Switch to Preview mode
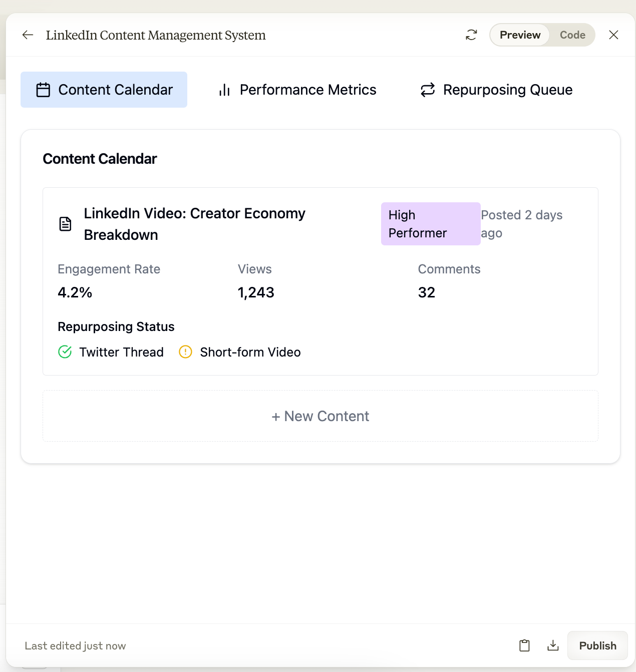Screen dimensions: 636x672 520,35
